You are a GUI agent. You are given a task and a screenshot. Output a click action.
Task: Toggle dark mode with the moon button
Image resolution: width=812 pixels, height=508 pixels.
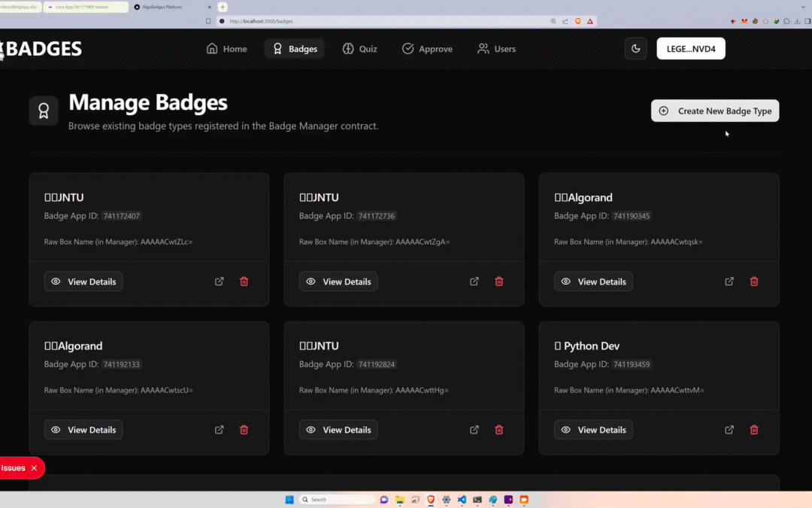635,48
